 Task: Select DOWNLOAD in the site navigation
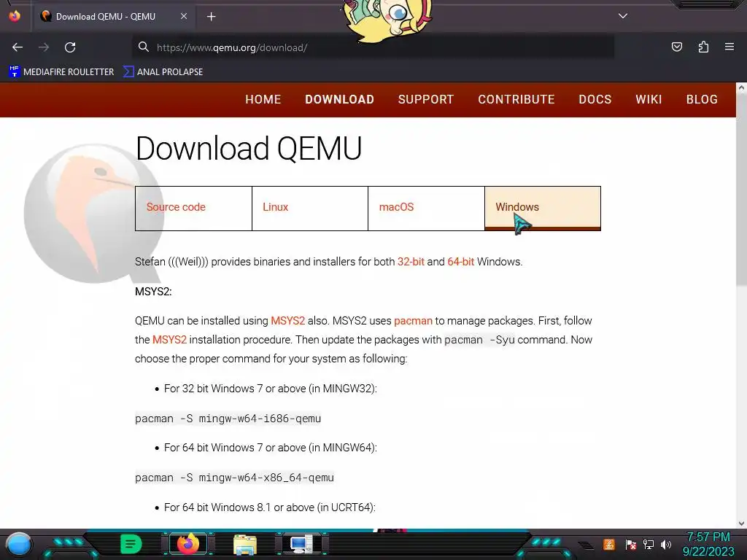coord(340,99)
